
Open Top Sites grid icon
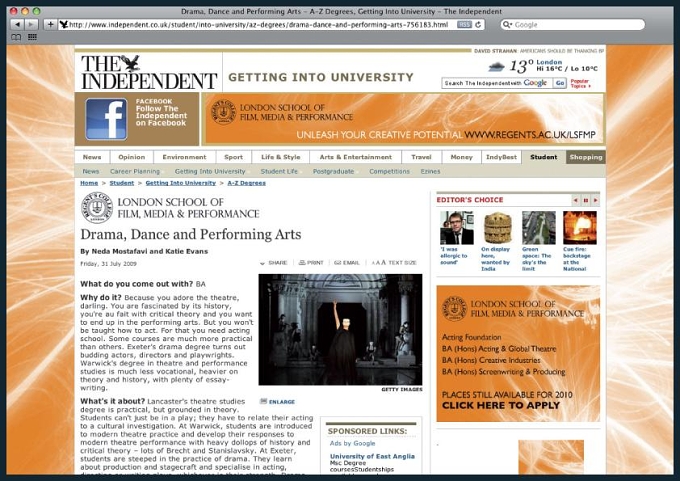(33, 37)
